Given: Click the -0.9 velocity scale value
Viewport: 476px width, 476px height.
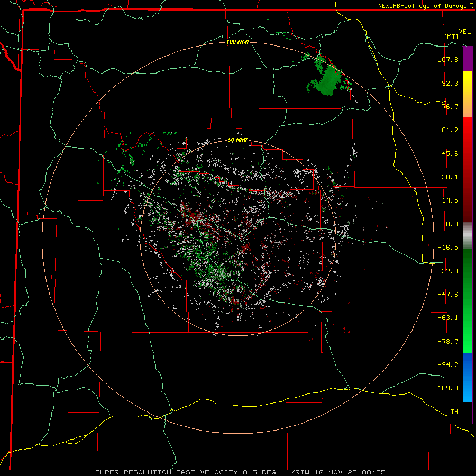Looking at the screenshot, I should tap(450, 224).
